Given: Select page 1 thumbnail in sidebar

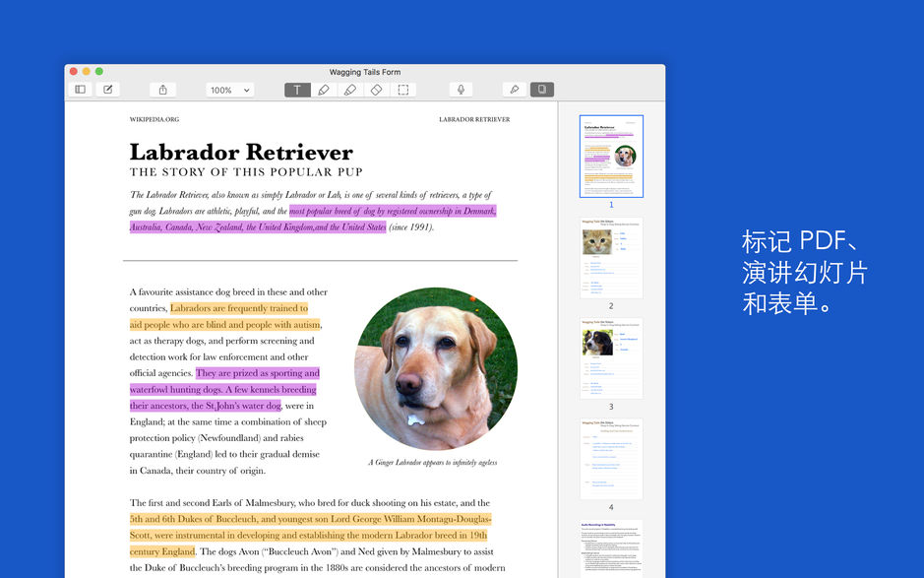Looking at the screenshot, I should (611, 156).
